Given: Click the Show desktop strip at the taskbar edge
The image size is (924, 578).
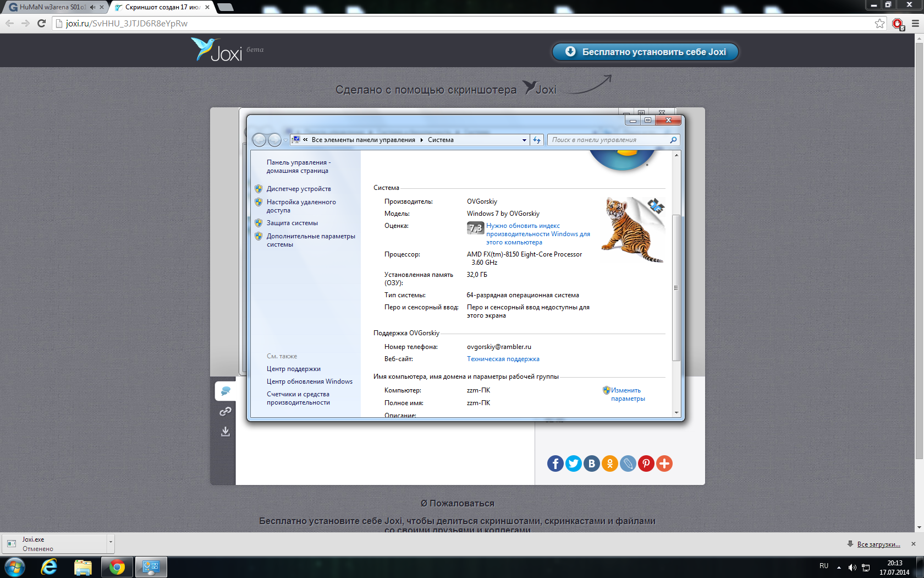Looking at the screenshot, I should click(920, 567).
